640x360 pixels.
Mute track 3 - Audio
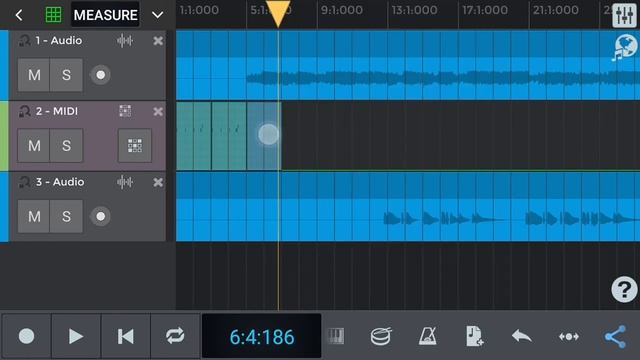click(x=34, y=216)
